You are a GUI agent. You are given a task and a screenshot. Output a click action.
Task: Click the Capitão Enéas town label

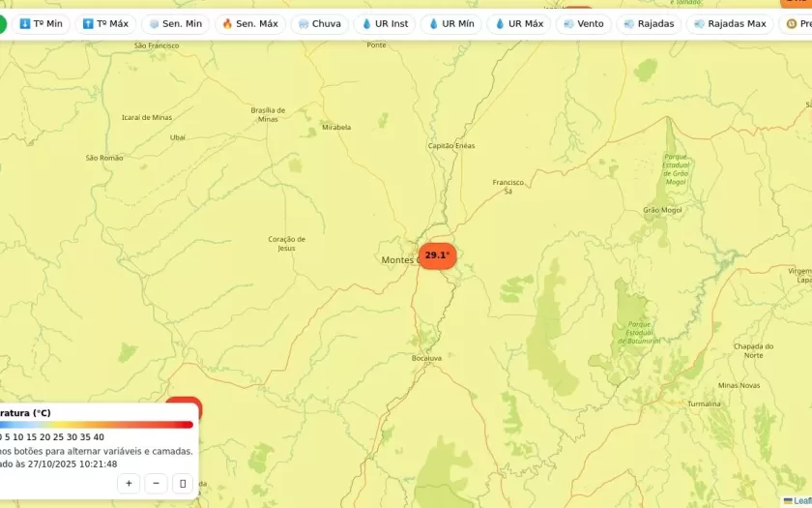(x=451, y=146)
